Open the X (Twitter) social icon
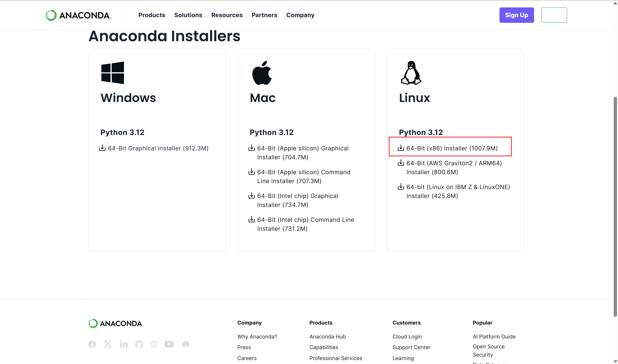The height and width of the screenshot is (364, 618). click(108, 344)
